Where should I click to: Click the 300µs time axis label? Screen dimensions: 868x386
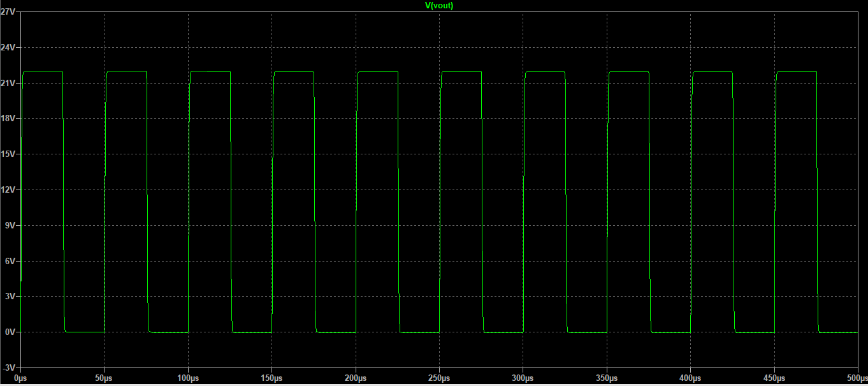523,379
